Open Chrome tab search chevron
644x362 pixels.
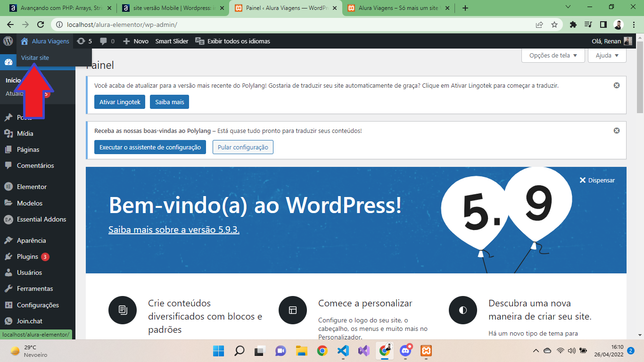point(568,8)
